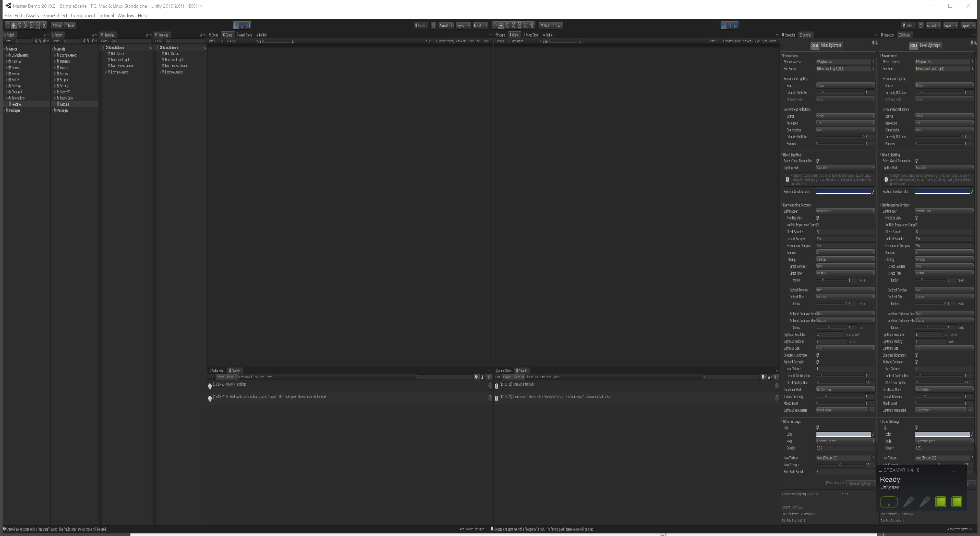Click the Generate Lighting button
Viewport: 980px width, 536px height.
coord(860,483)
